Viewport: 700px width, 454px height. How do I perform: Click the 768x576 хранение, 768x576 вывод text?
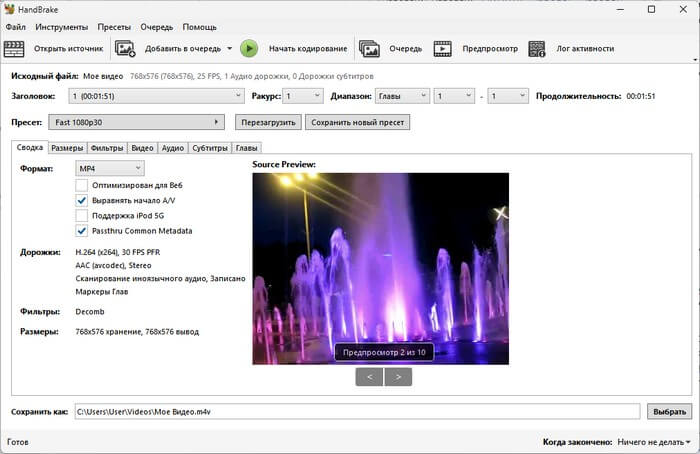coord(137,332)
